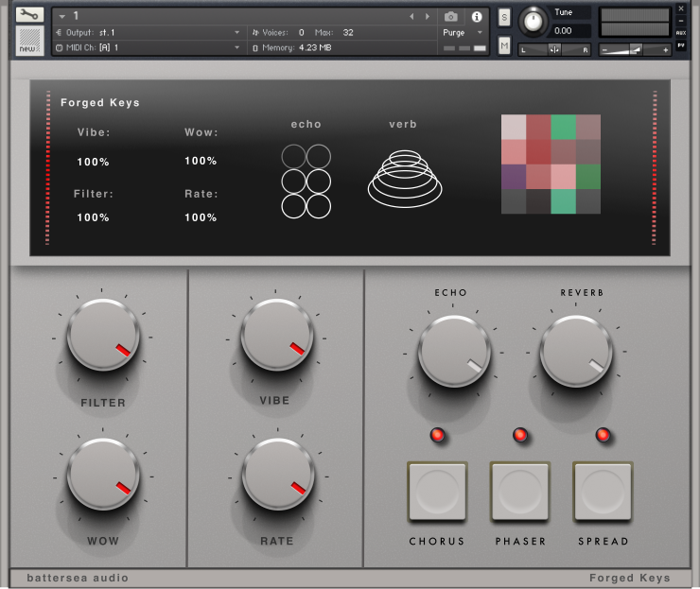700x589 pixels.
Task: Select the bright green color swatch in grid
Action: click(x=564, y=127)
